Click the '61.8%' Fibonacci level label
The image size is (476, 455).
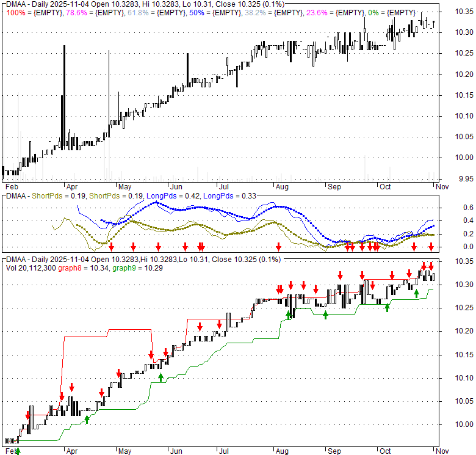[x=138, y=13]
